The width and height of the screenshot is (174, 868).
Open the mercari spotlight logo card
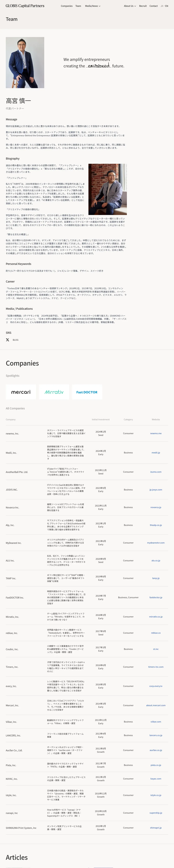[x=21, y=392]
